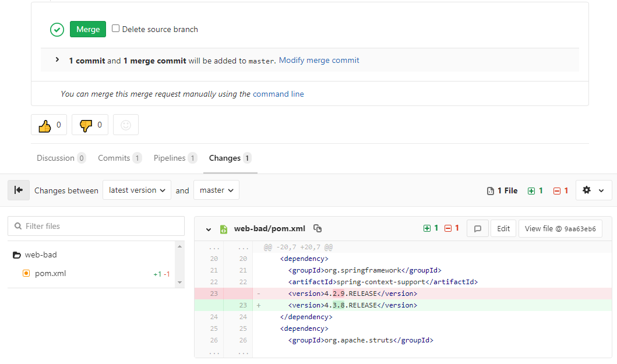This screenshot has height=364, width=617.
Task: Expand the commits summary chevron
Action: point(57,60)
